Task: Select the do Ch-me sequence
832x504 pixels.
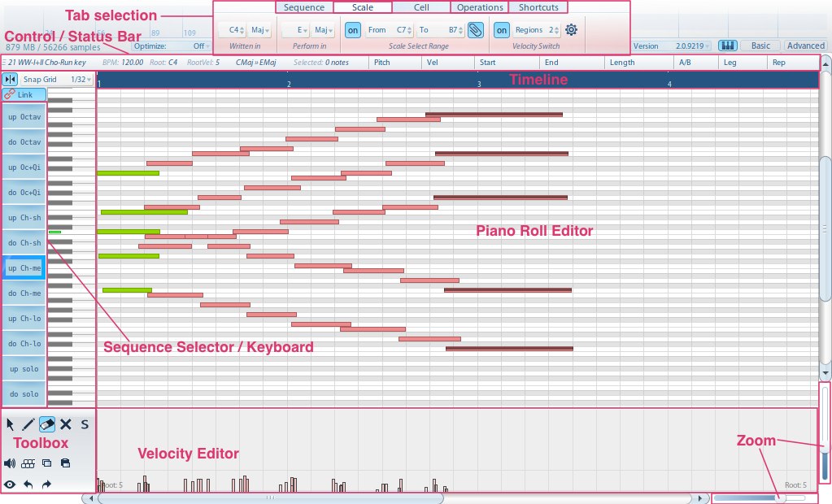Action: pyautogui.click(x=24, y=293)
